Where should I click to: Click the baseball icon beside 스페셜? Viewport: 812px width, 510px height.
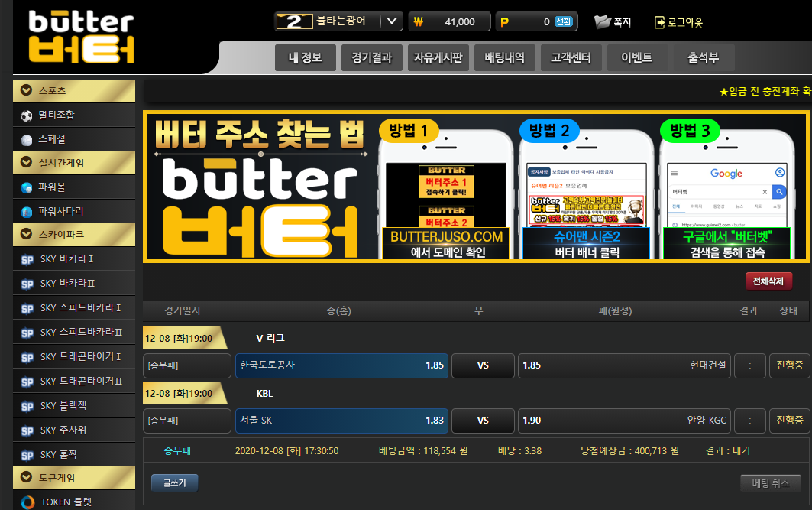[x=27, y=140]
